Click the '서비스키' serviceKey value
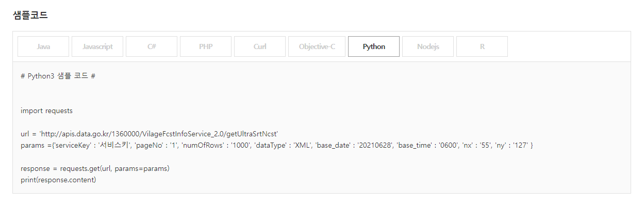Screen dimensions: 644x205 [x=114, y=146]
